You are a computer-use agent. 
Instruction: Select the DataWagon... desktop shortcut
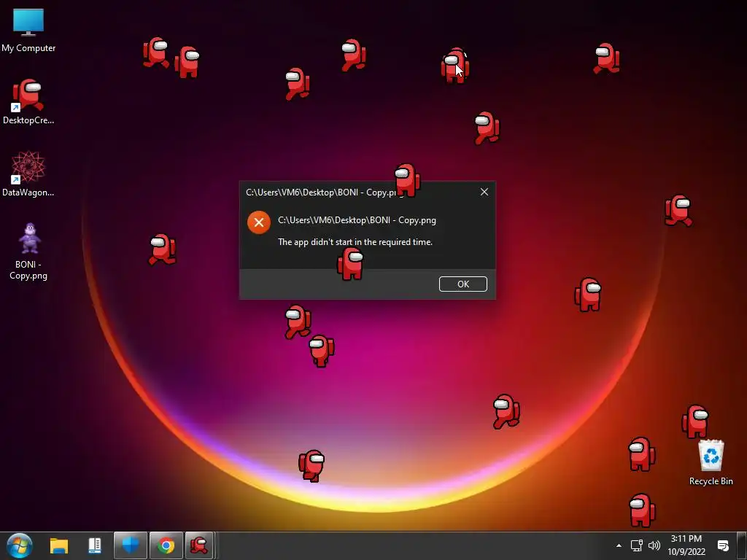tap(28, 174)
